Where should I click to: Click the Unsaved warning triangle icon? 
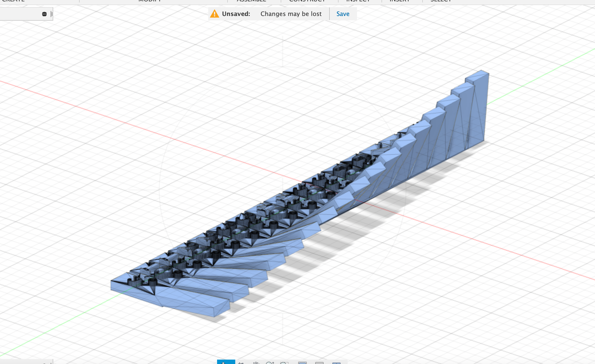pos(214,13)
